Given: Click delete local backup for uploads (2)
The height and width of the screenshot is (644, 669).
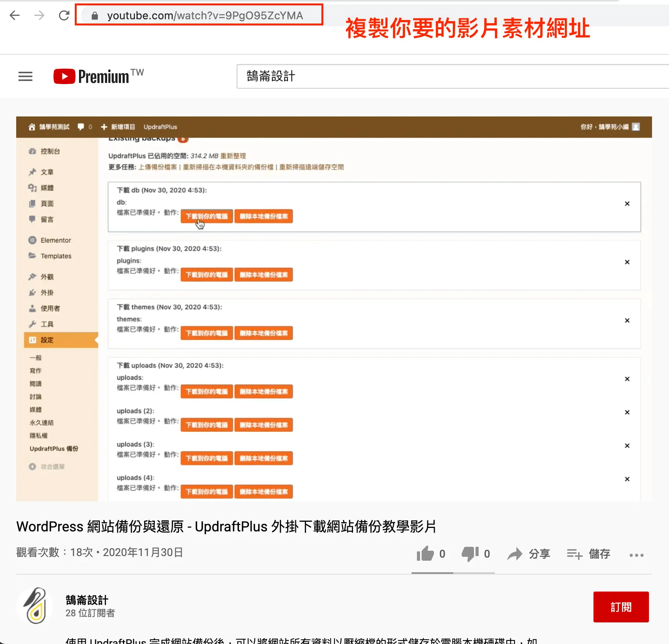Looking at the screenshot, I should pyautogui.click(x=264, y=425).
